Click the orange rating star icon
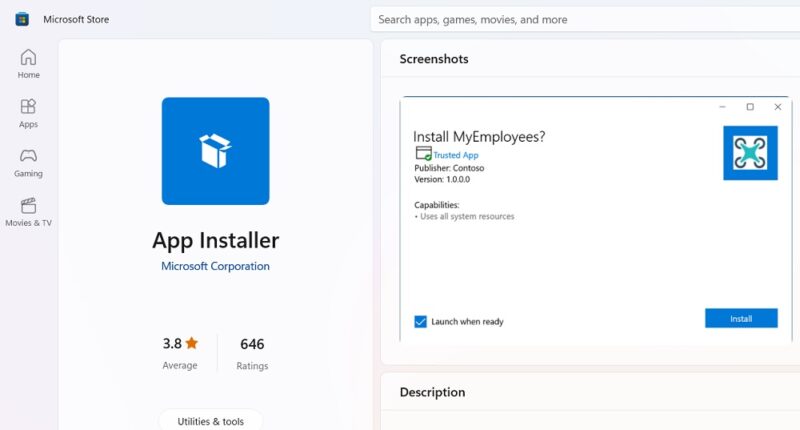The width and height of the screenshot is (800, 430). [x=192, y=343]
